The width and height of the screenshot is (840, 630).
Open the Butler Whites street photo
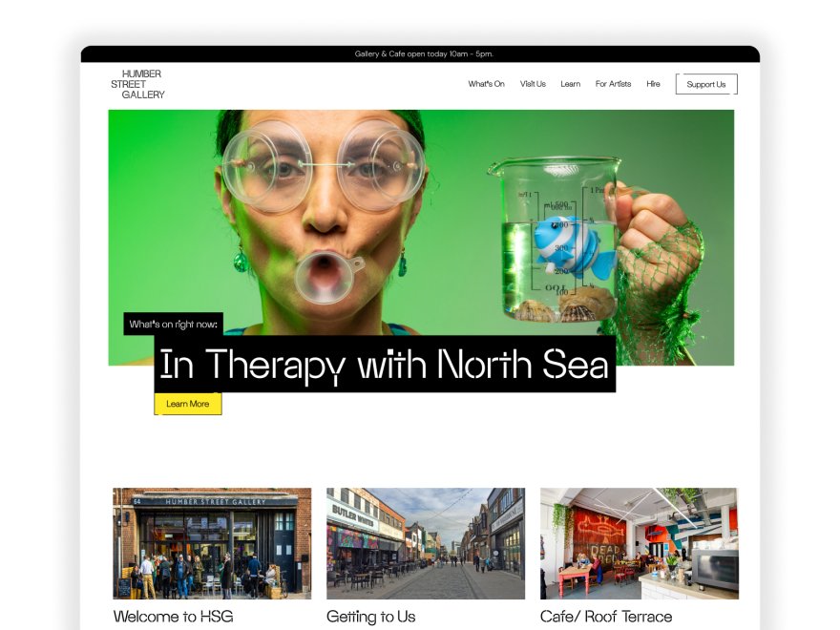click(x=426, y=543)
